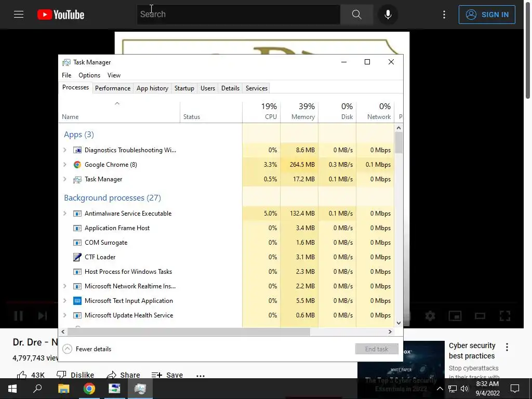This screenshot has width=532, height=399.
Task: Switch to theater mode icon
Action: 480,316
